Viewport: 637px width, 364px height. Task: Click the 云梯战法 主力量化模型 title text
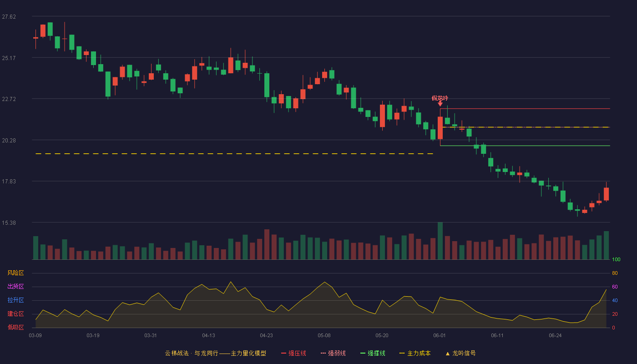point(215,353)
